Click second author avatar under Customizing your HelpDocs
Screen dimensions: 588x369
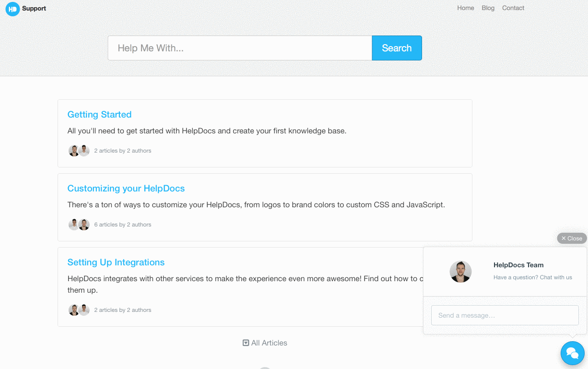[84, 225]
